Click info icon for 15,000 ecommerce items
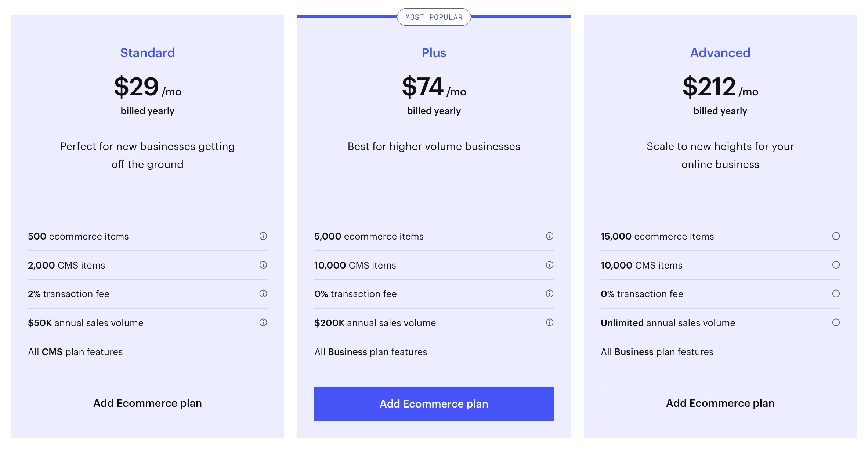The height and width of the screenshot is (449, 868). pyautogui.click(x=836, y=236)
